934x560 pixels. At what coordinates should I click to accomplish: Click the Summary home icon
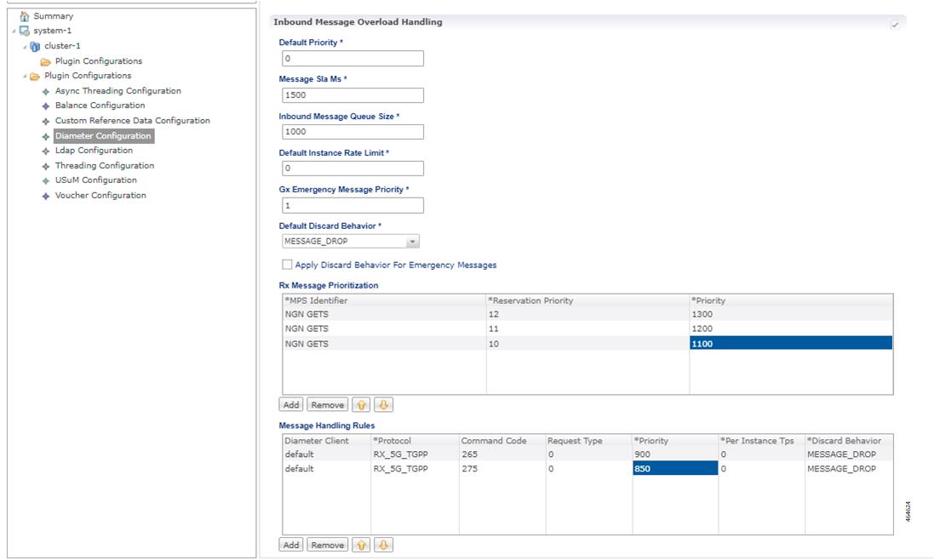tap(25, 16)
